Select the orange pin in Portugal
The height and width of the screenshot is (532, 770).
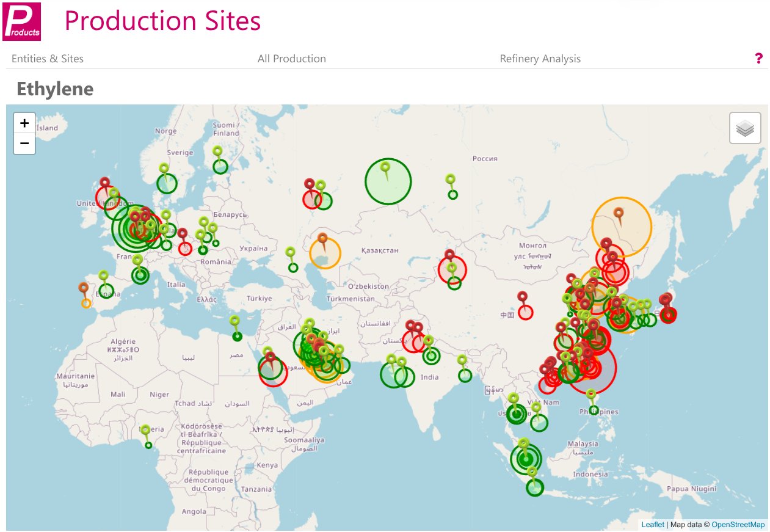point(84,288)
